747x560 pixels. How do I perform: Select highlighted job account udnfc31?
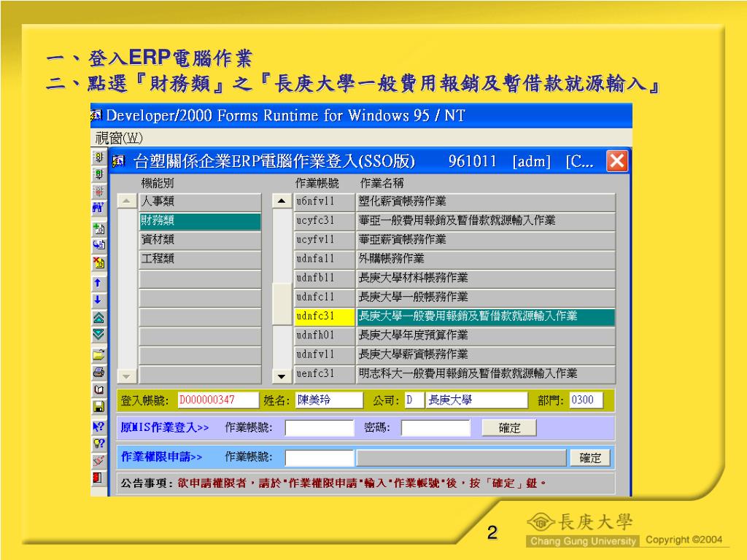325,316
